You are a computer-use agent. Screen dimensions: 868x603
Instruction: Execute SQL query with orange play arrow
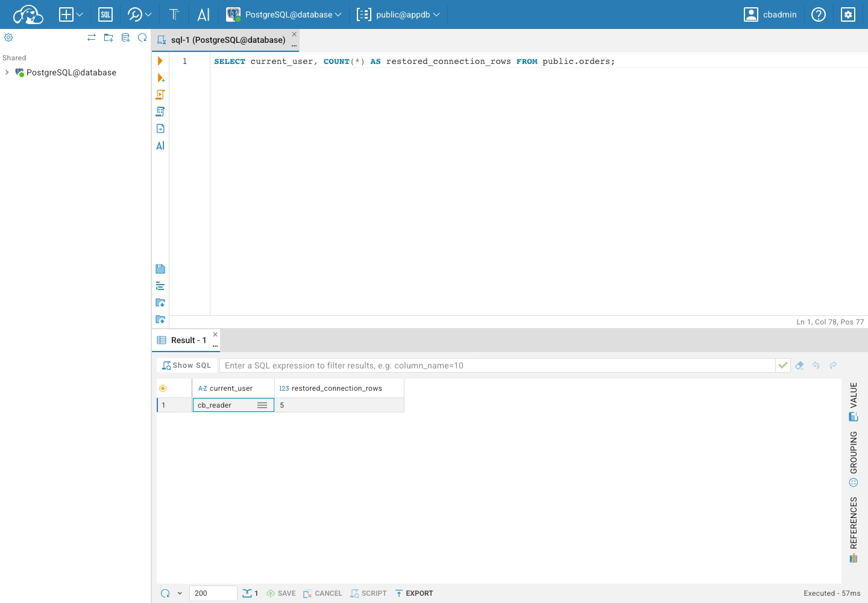160,61
